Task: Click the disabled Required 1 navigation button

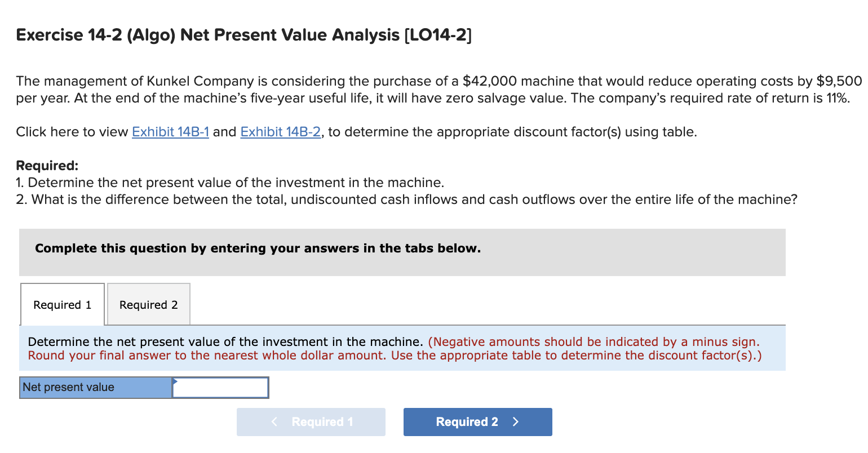Action: (x=311, y=421)
